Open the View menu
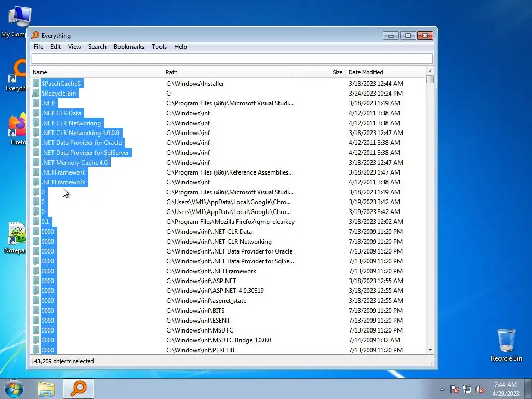Viewport: 532px width, 399px height. pos(74,47)
